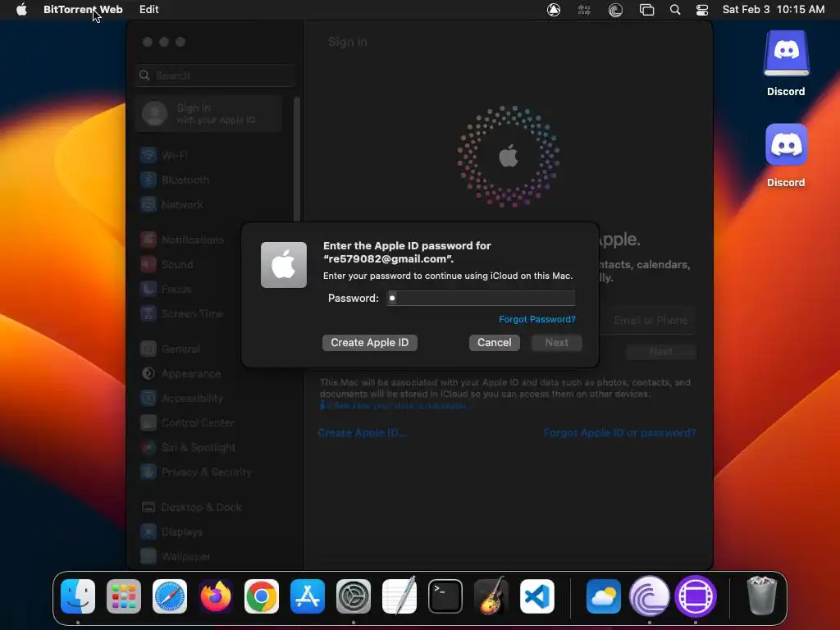Open the App Store dock icon
Screen dimensions: 840x630
click(x=308, y=596)
